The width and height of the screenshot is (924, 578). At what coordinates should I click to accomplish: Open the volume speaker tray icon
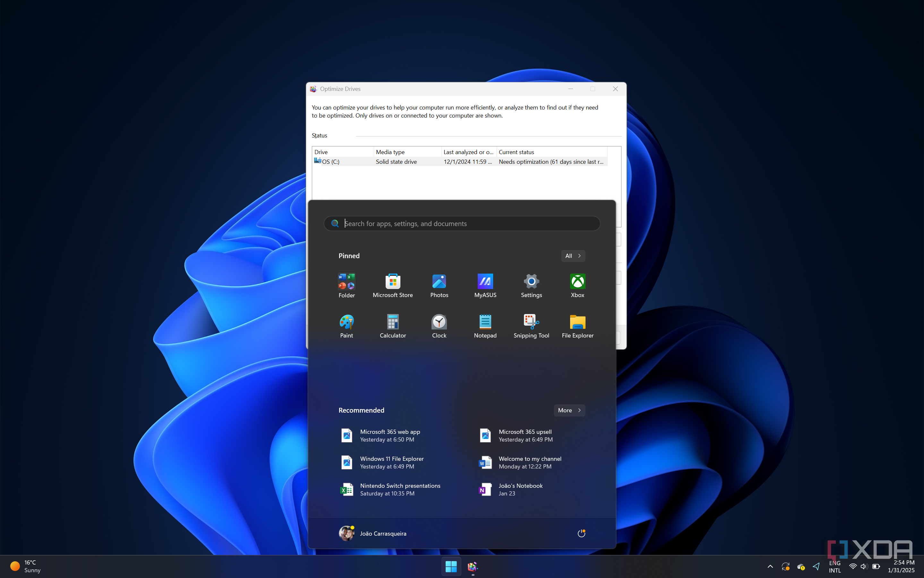click(864, 566)
